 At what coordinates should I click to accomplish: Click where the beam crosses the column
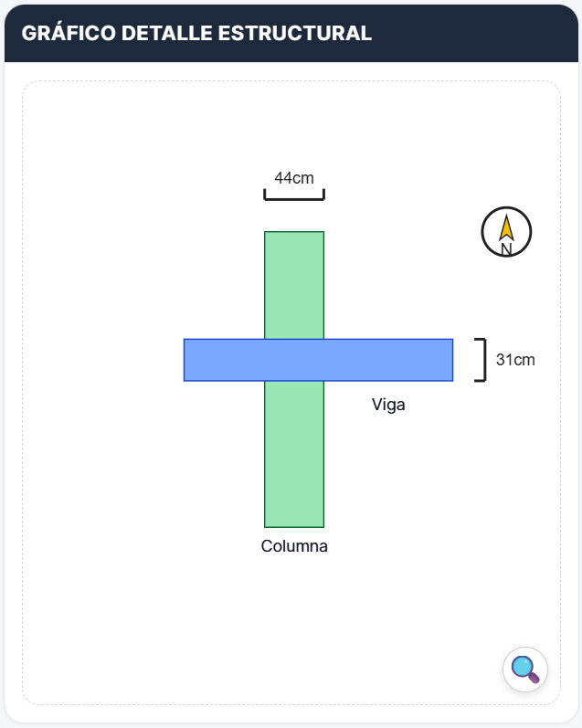coord(294,360)
